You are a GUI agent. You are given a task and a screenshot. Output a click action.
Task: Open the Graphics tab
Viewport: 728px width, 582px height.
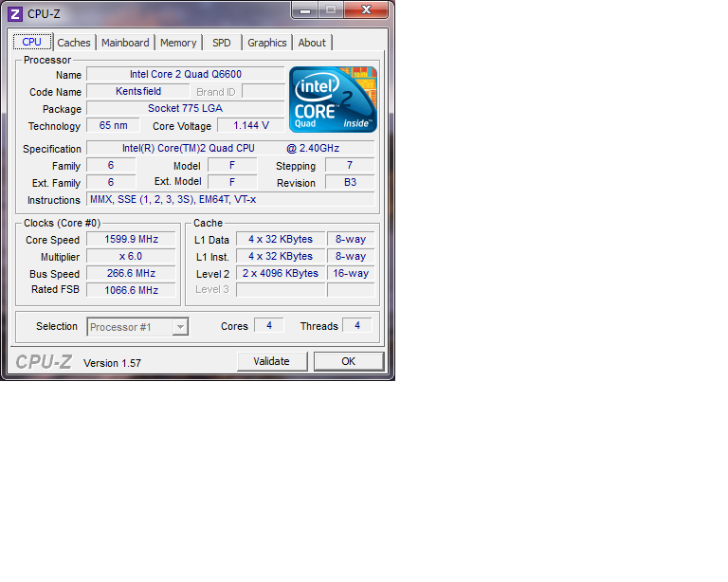267,43
